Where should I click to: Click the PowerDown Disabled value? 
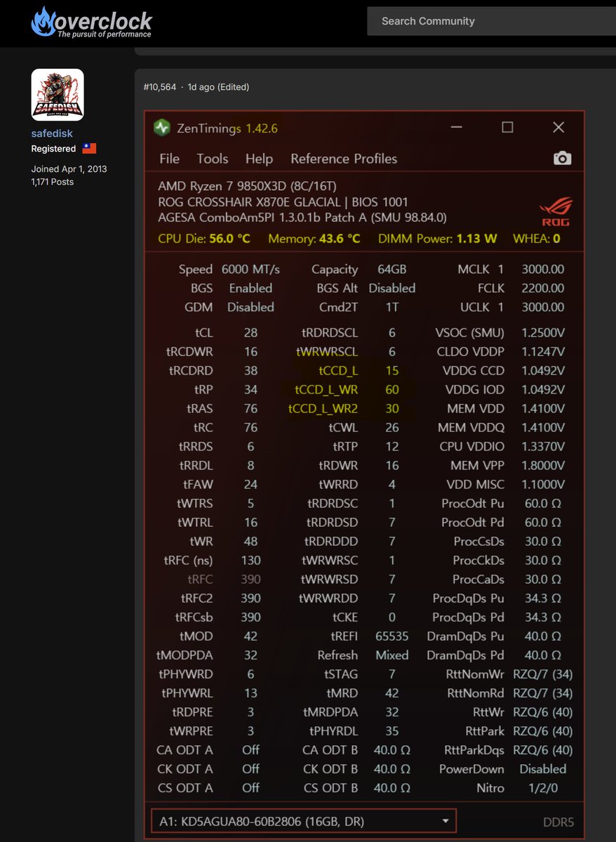point(543,769)
